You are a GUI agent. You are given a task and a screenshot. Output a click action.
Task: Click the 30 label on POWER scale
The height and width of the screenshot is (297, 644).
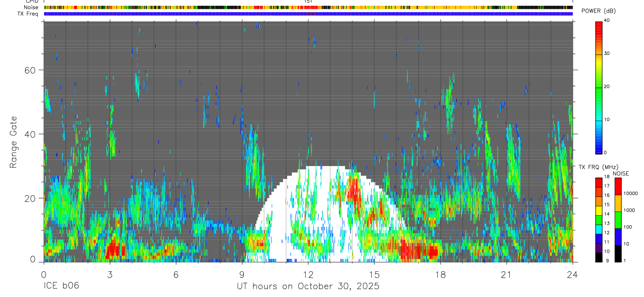click(607, 53)
